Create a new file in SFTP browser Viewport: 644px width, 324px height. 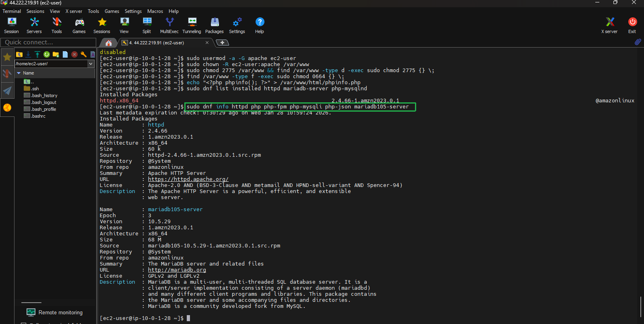[65, 54]
